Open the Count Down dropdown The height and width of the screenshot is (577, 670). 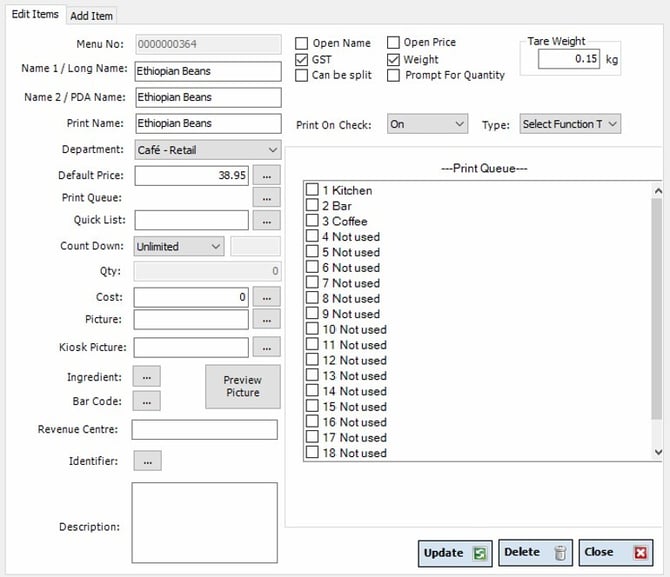179,246
